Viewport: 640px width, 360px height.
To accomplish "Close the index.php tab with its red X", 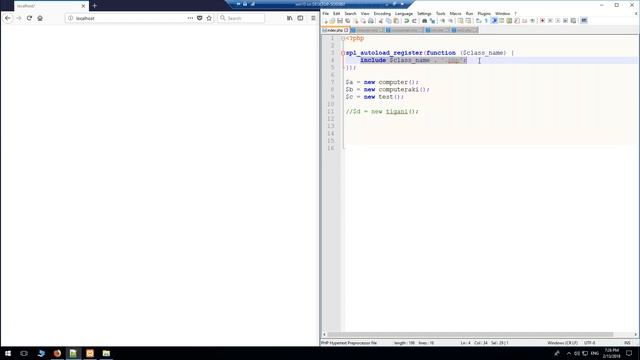I will 346,30.
